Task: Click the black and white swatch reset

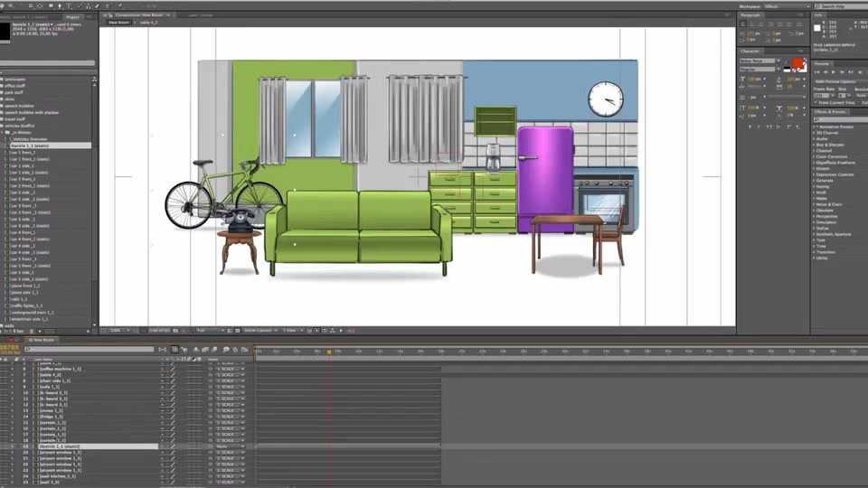Action: click(x=787, y=70)
